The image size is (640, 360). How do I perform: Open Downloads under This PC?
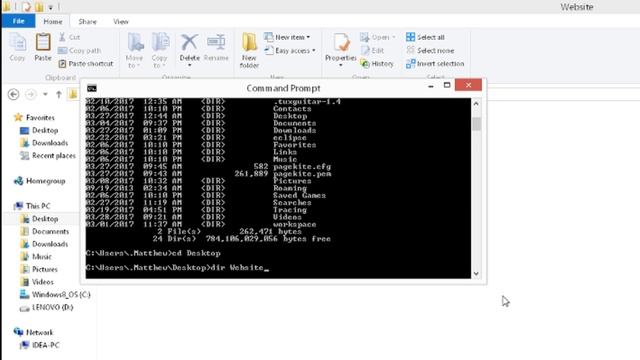pyautogui.click(x=44, y=244)
